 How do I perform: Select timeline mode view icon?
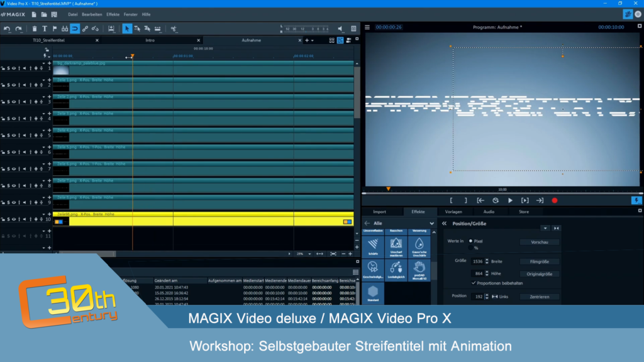(340, 40)
